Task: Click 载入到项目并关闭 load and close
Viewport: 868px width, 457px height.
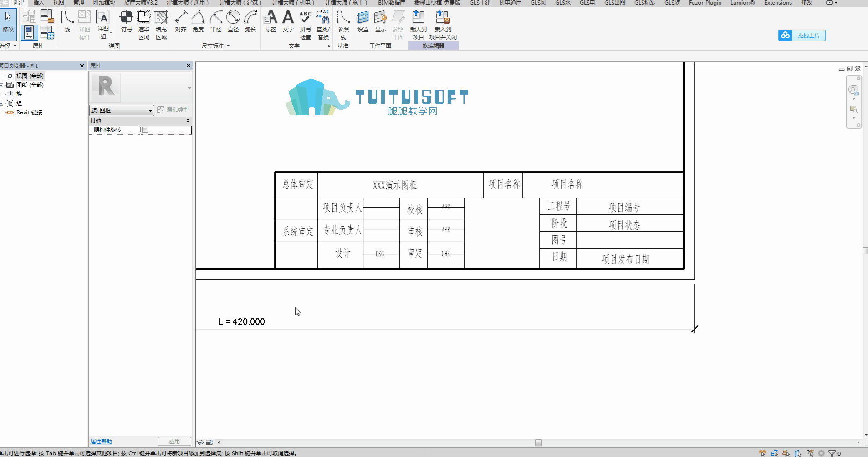Action: point(443,25)
